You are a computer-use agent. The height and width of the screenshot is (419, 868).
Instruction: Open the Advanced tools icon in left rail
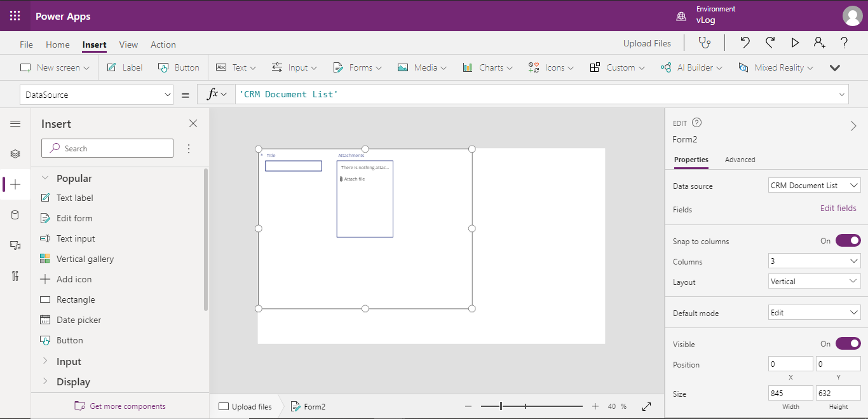pos(15,276)
